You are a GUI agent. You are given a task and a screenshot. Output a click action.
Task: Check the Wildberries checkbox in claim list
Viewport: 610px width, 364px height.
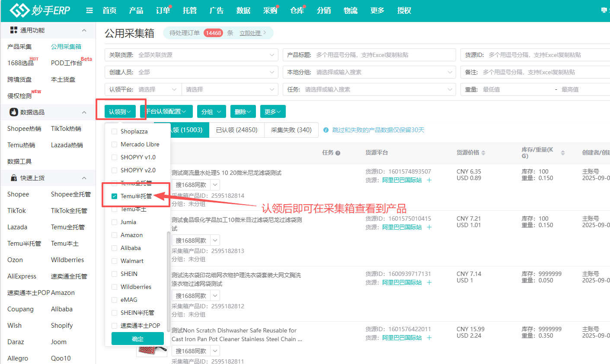[115, 287]
